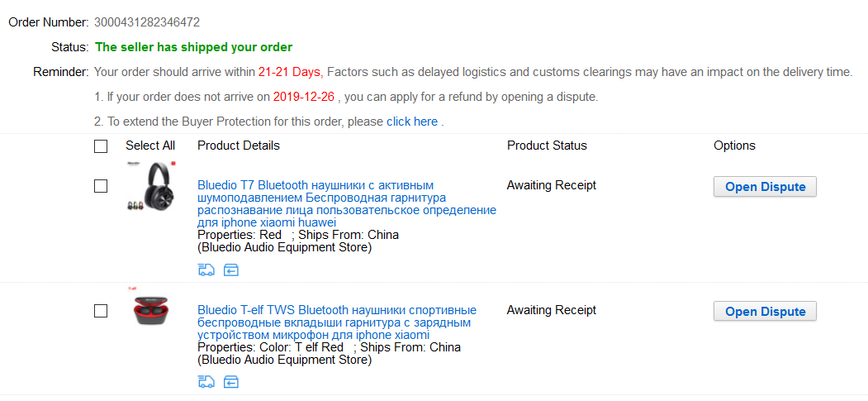The width and height of the screenshot is (868, 401).
Task: Click the red T-elf earbuds thumbnail image
Action: click(150, 309)
